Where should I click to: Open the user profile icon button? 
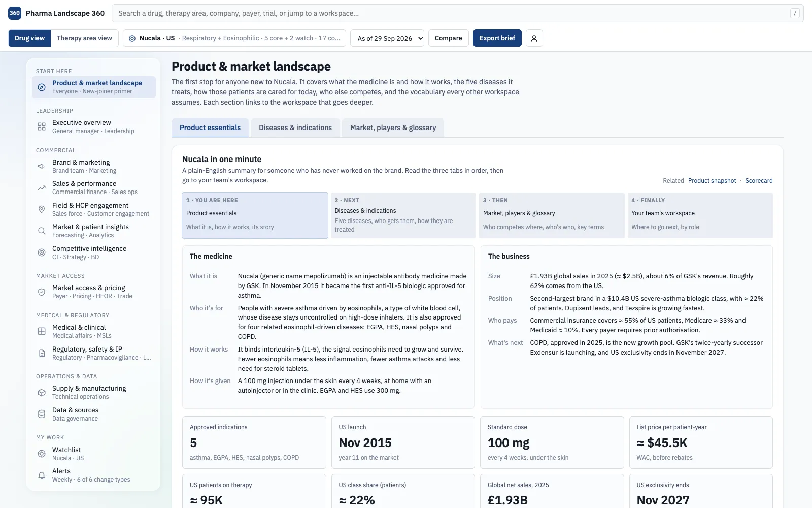[534, 38]
